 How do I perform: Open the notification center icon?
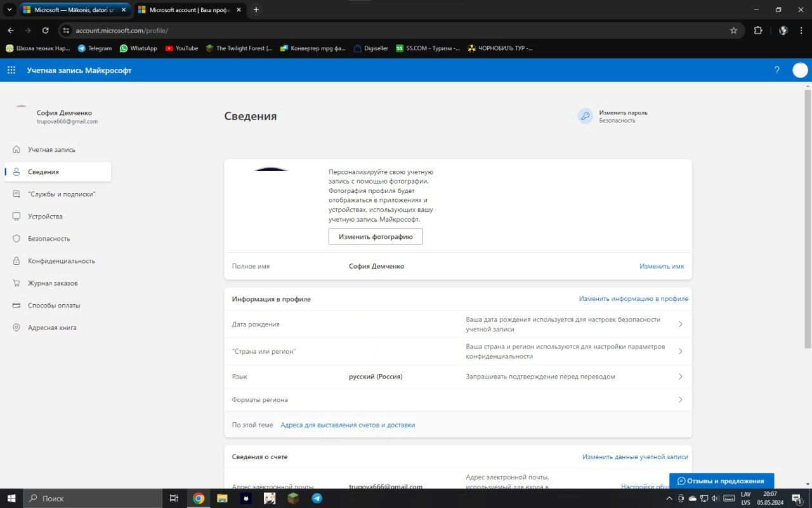796,498
